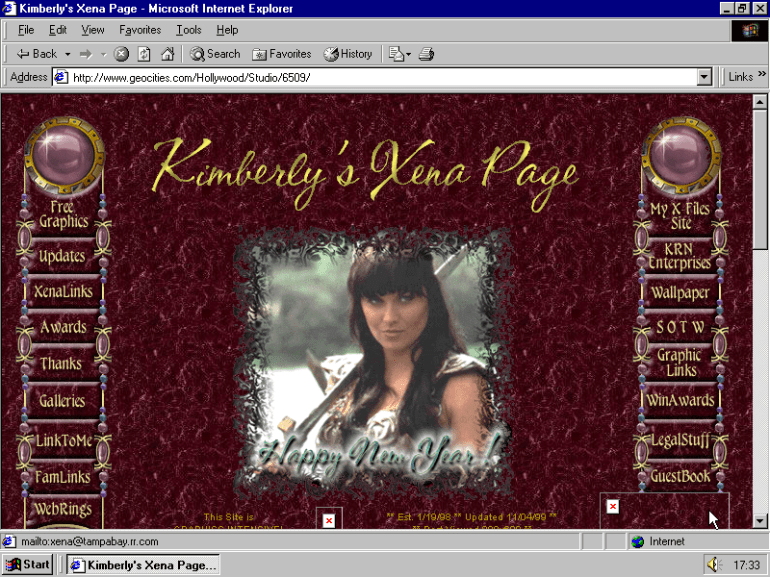Expand the Links toolbar chevron
Viewport: 770px width, 577px height.
pyautogui.click(x=762, y=74)
